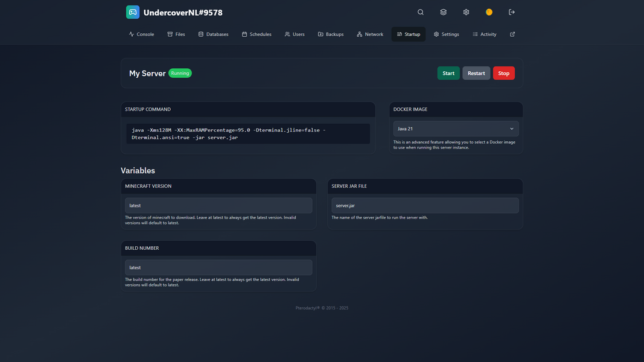Click the MINECRAFT VERSION label
Screen dimensions: 644x362
click(x=148, y=186)
